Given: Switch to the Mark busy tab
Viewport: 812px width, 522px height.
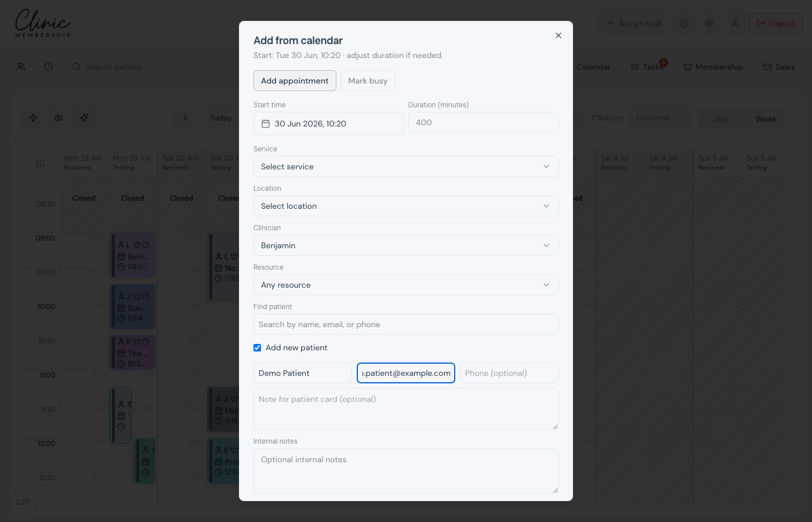Looking at the screenshot, I should click(x=368, y=81).
